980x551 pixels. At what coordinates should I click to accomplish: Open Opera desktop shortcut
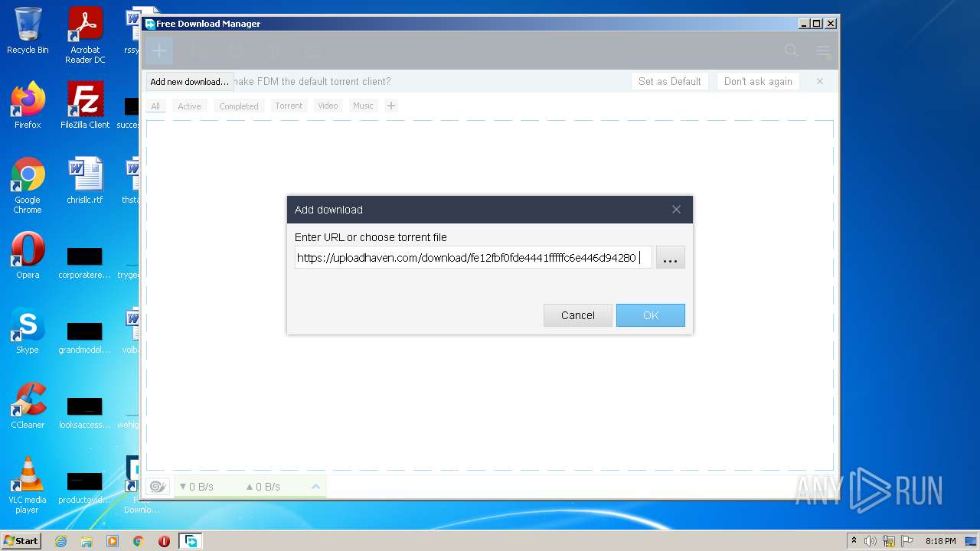(28, 256)
